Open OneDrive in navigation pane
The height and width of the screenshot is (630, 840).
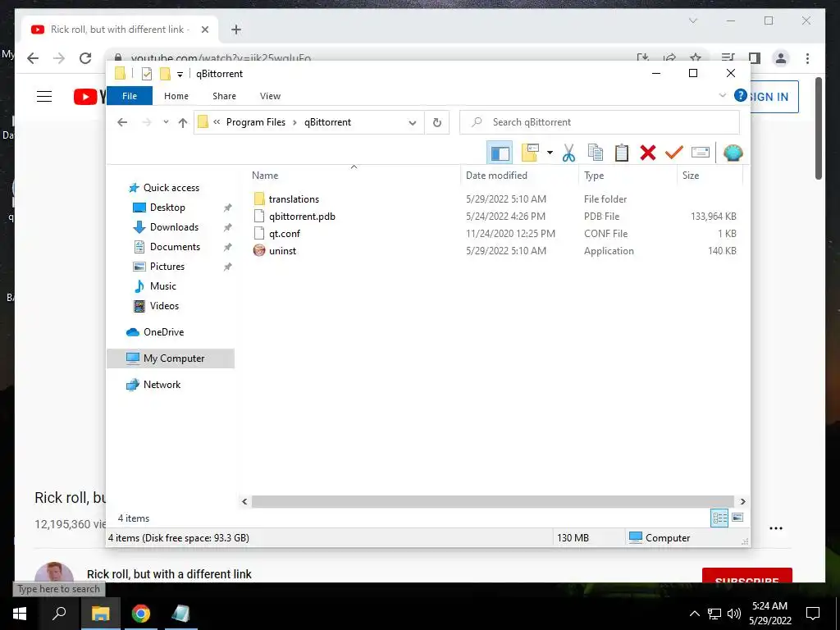pos(163,332)
